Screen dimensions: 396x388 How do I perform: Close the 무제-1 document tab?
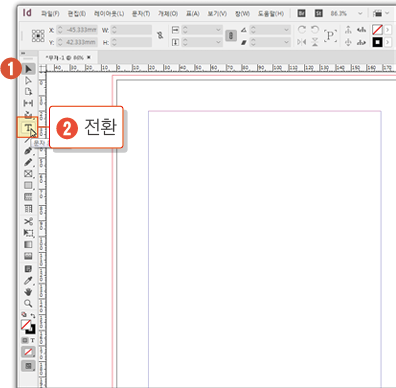pos(89,57)
